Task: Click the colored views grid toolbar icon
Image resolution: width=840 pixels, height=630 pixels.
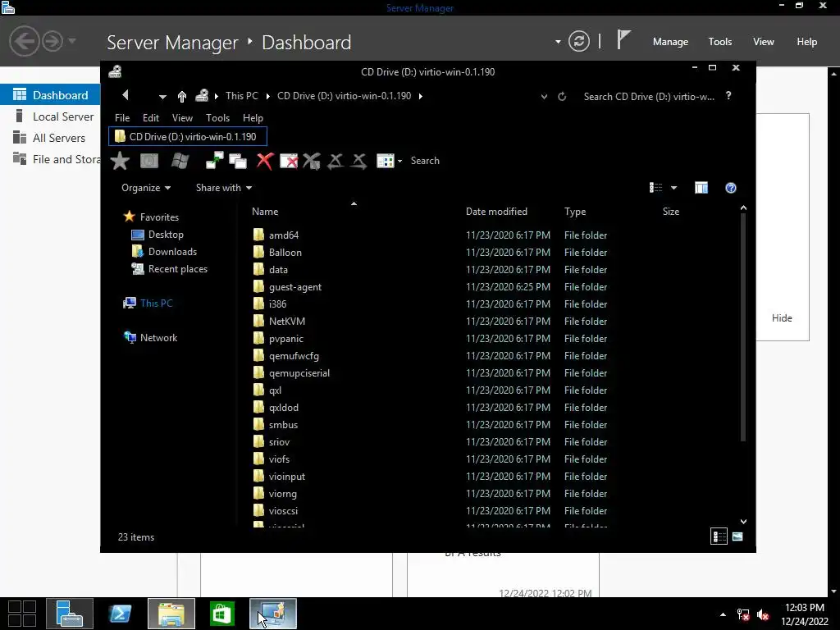Action: point(386,161)
